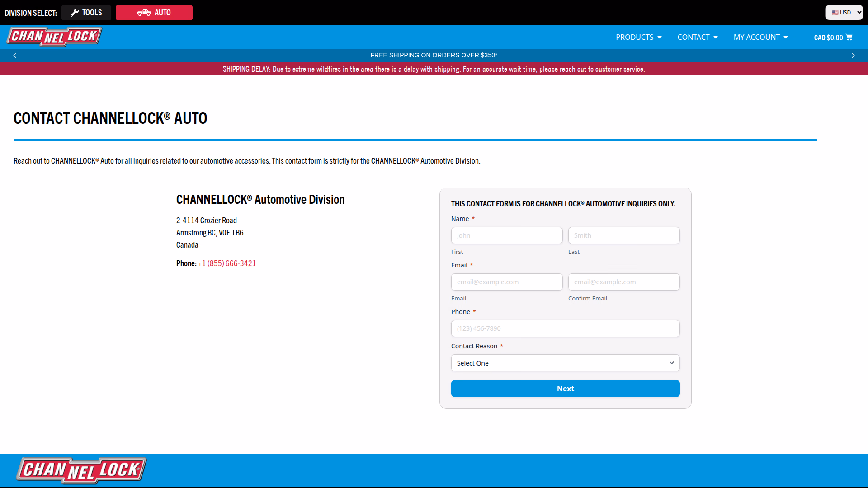This screenshot has height=488, width=868.
Task: Click the Channellock logo in the footer
Action: 81,470
